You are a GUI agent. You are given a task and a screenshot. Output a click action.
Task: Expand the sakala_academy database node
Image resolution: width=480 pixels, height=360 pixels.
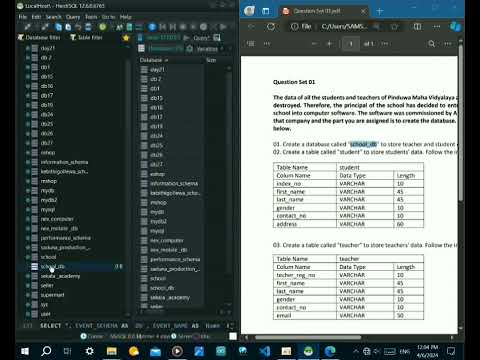click(28, 276)
